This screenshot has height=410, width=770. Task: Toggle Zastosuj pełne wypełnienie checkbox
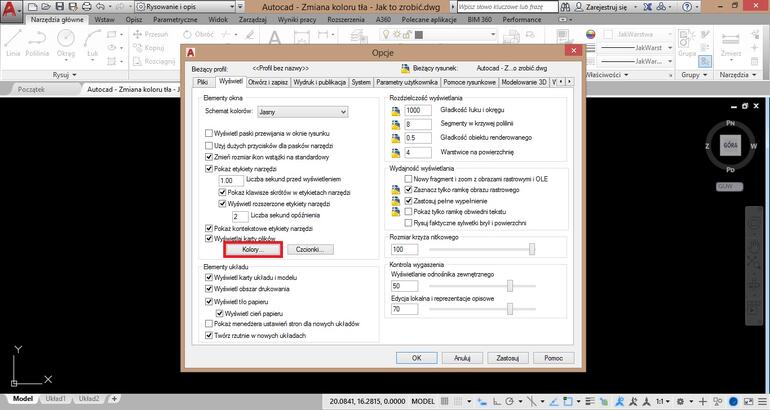click(x=408, y=201)
